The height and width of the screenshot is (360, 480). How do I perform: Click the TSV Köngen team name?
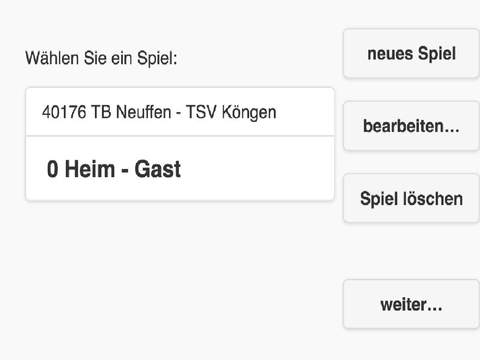231,112
